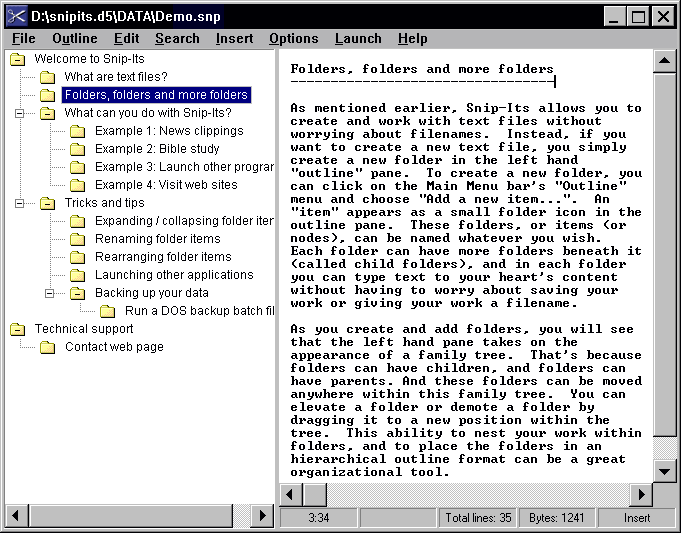This screenshot has height=533, width=681.
Task: Click the text pane's horizontal scrollbar thumb
Action: 314,495
